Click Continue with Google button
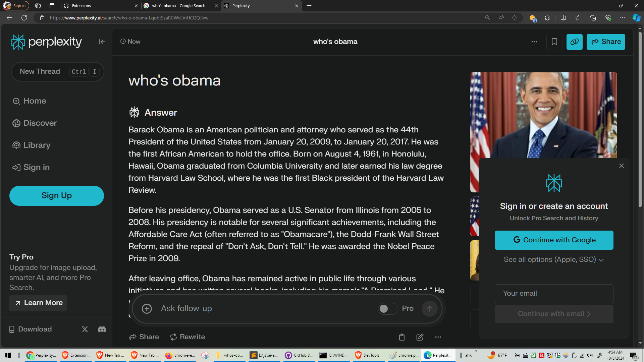The width and height of the screenshot is (644, 362). (x=554, y=240)
